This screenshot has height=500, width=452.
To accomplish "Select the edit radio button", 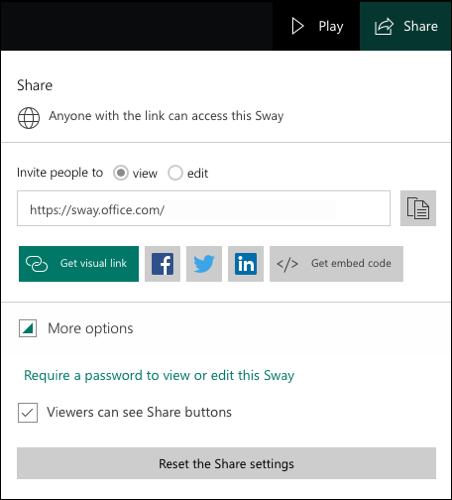I will click(175, 173).
